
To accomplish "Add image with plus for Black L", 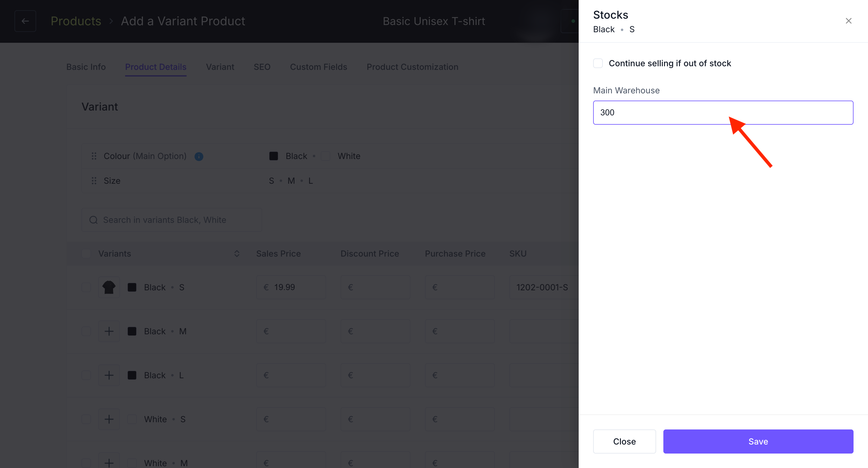I will pos(109,375).
